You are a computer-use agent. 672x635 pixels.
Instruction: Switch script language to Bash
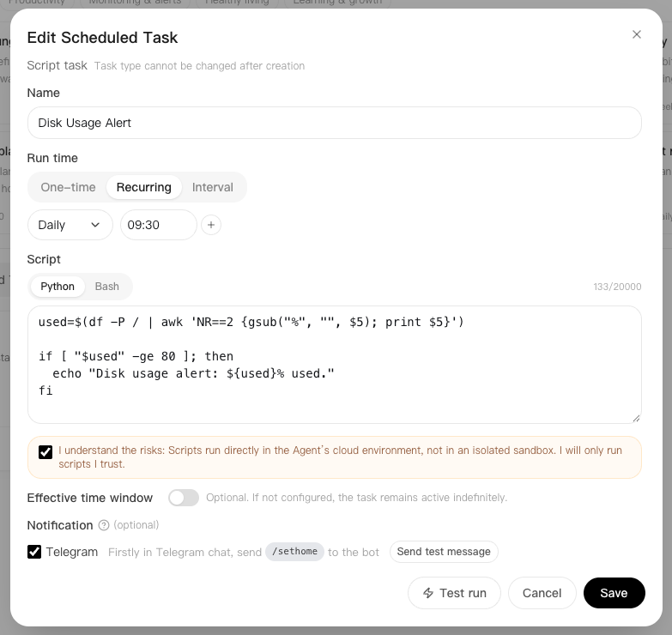coord(107,287)
